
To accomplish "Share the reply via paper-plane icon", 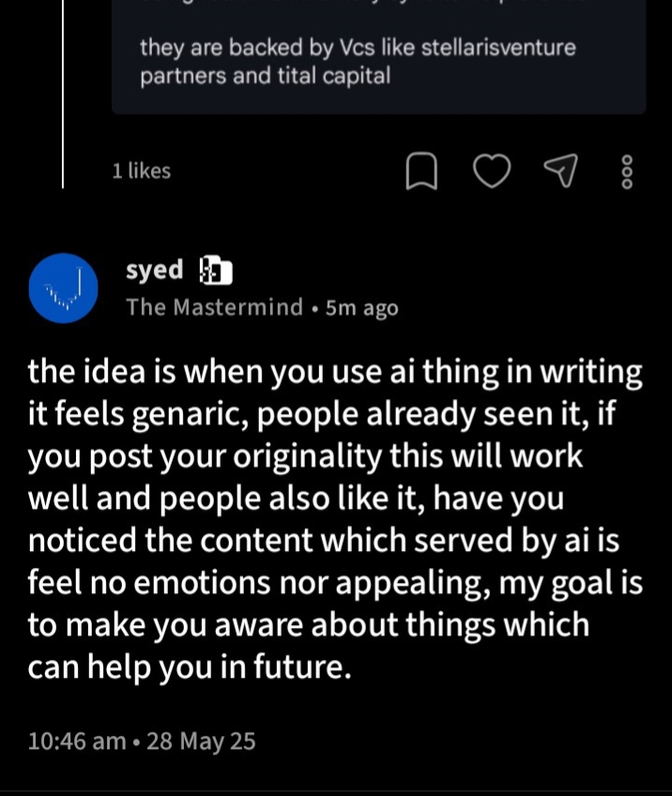I will 559,171.
